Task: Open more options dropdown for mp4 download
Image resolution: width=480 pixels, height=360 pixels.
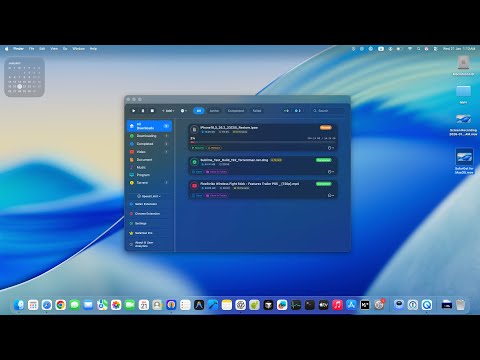Action: [x=331, y=195]
